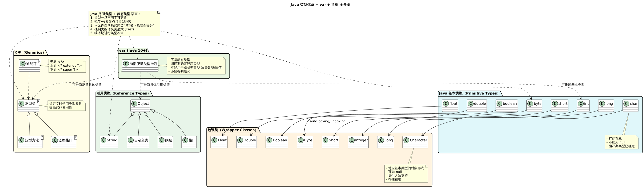Viewport: 644px width, 188px height.
Task: Click the T generic marker on 泛型方法
Action: (42, 137)
